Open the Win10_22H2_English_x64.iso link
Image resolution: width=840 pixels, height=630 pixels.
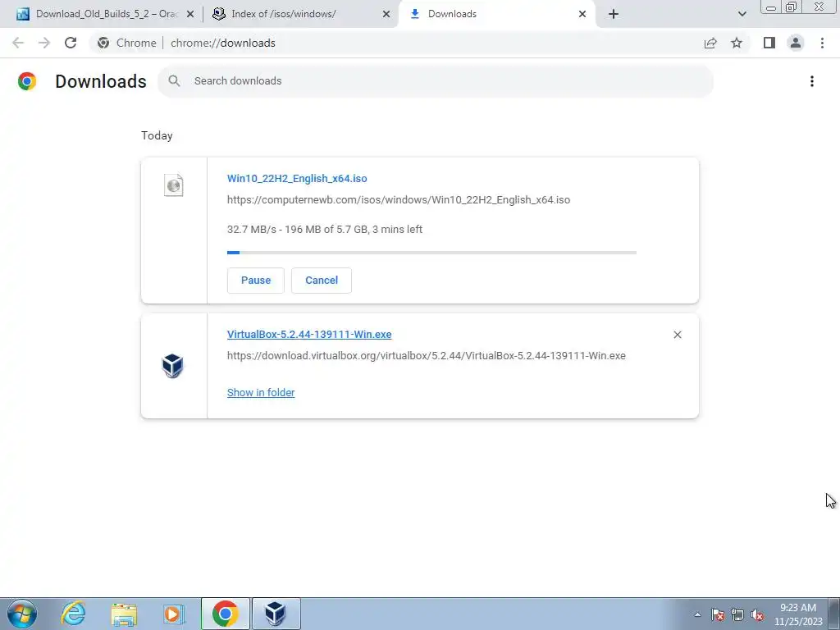click(297, 178)
